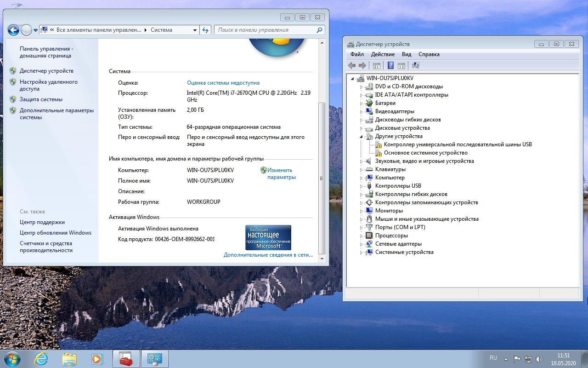Open Windows Explorer folder icon on taskbar
This screenshot has width=588, height=368.
click(x=69, y=359)
